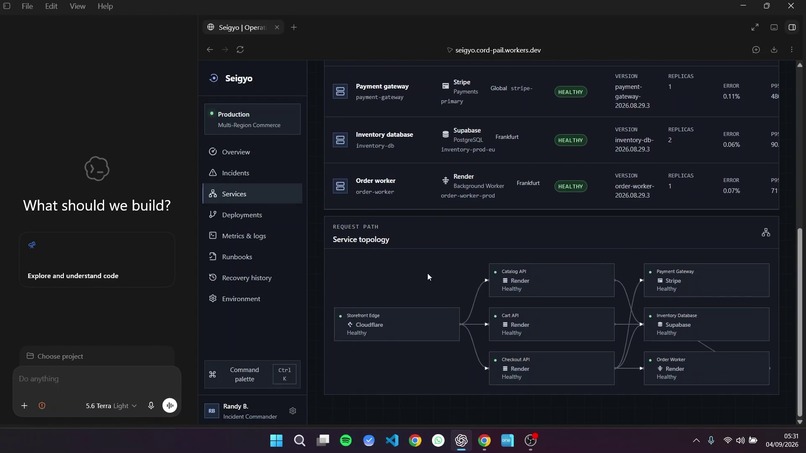806x453 pixels.
Task: Open Deployments in the sidebar
Action: tap(252, 215)
